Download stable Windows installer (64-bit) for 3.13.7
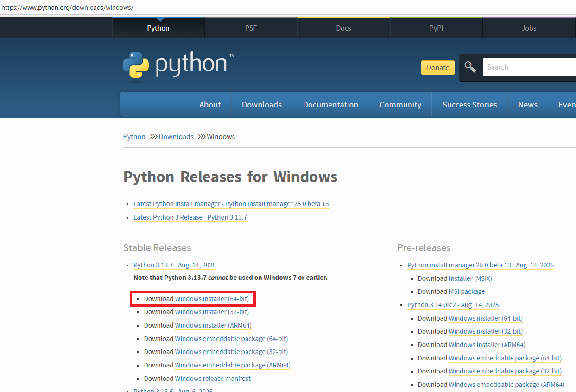This screenshot has width=576, height=392. click(212, 299)
